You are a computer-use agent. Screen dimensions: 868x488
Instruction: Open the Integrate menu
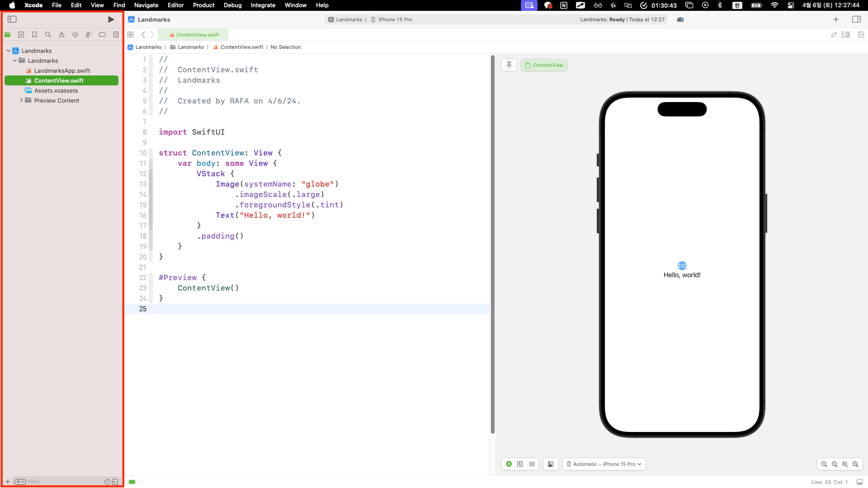pos(263,5)
